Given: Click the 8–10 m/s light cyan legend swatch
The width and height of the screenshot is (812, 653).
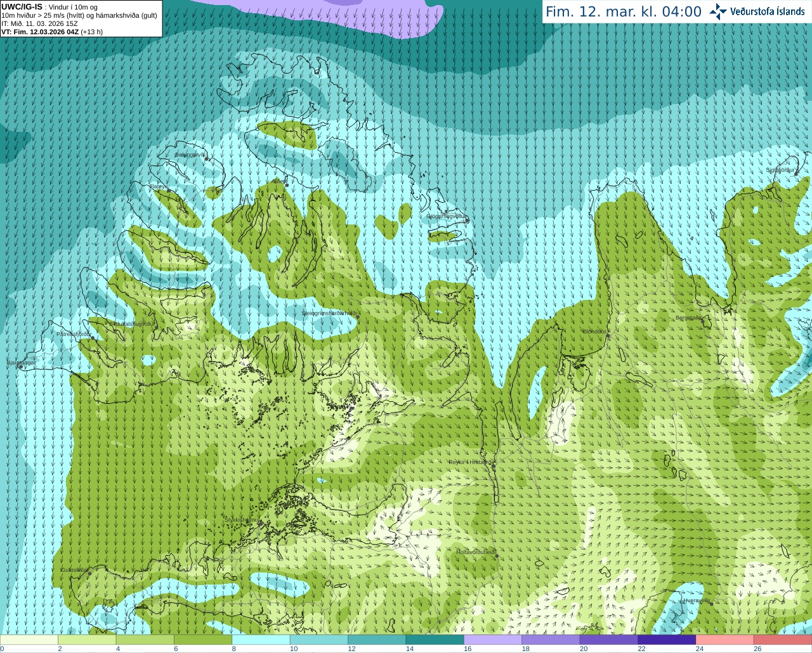Looking at the screenshot, I should (x=261, y=640).
